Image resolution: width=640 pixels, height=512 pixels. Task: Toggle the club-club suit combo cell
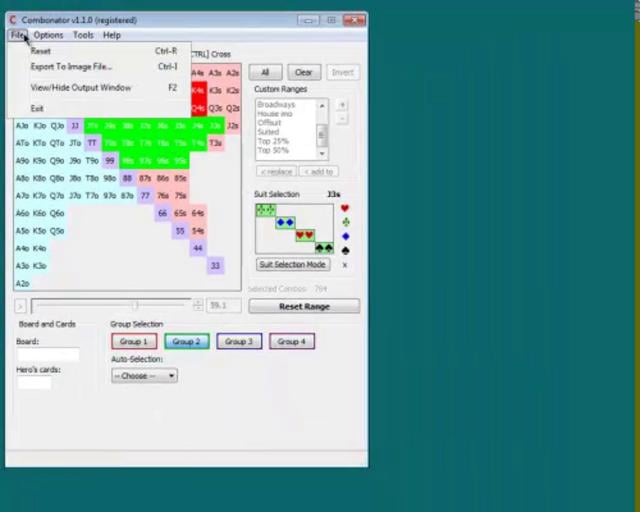pyautogui.click(x=266, y=210)
